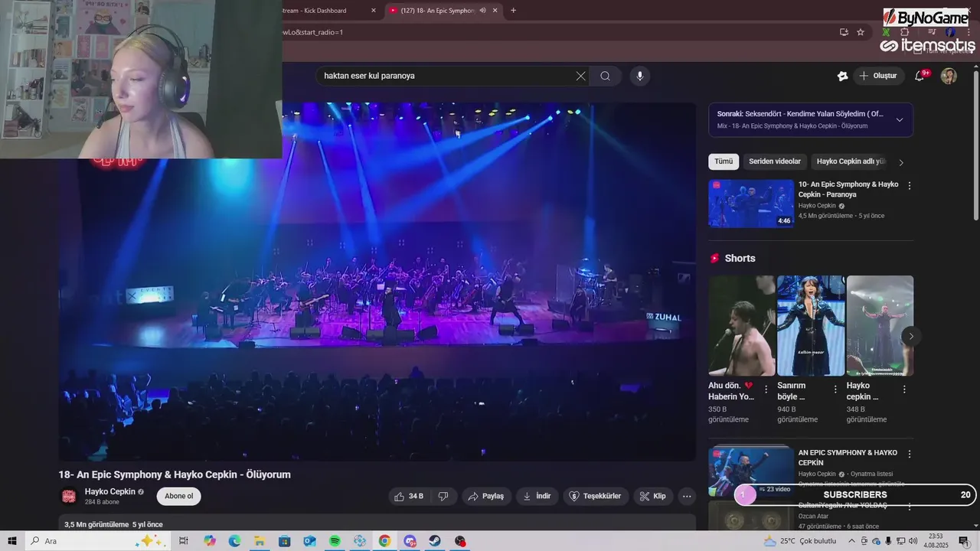Like the video with 34 B likes

tap(409, 496)
